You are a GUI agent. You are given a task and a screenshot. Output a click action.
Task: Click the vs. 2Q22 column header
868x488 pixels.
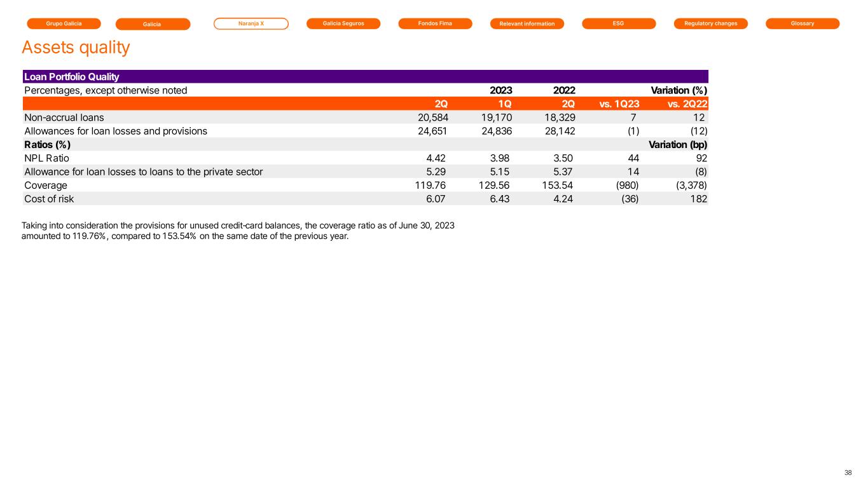coord(687,104)
